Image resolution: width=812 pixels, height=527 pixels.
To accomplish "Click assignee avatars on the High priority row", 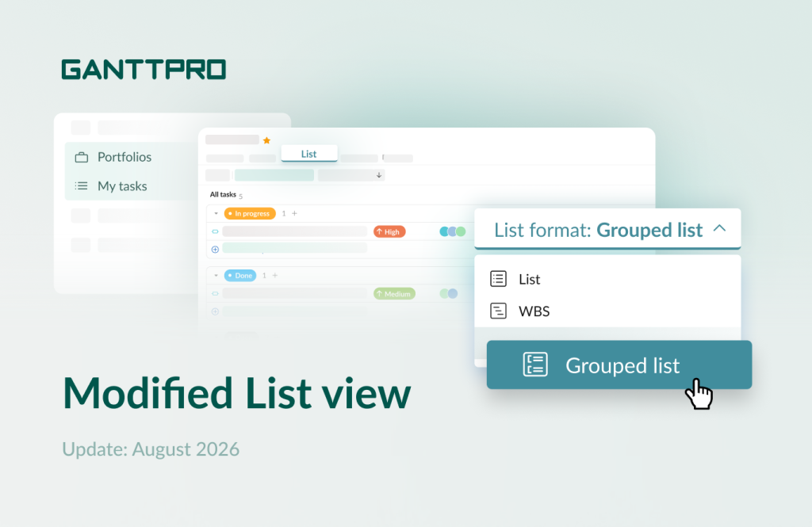I will point(453,231).
